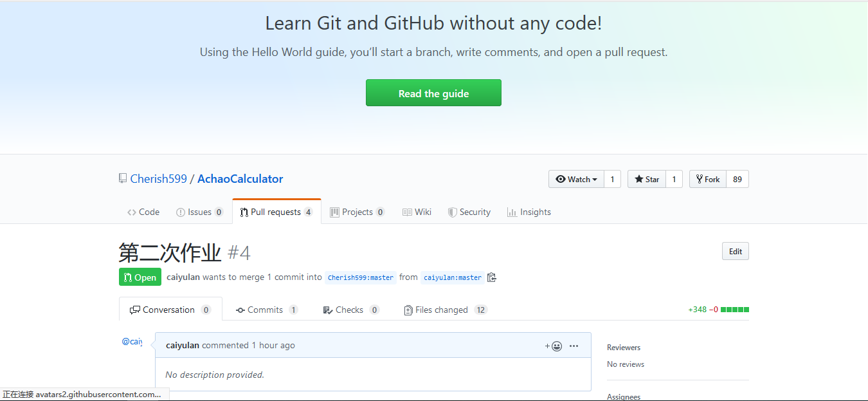Click the +348 −0 diffstat indicator
The image size is (868, 401).
pyautogui.click(x=718, y=310)
